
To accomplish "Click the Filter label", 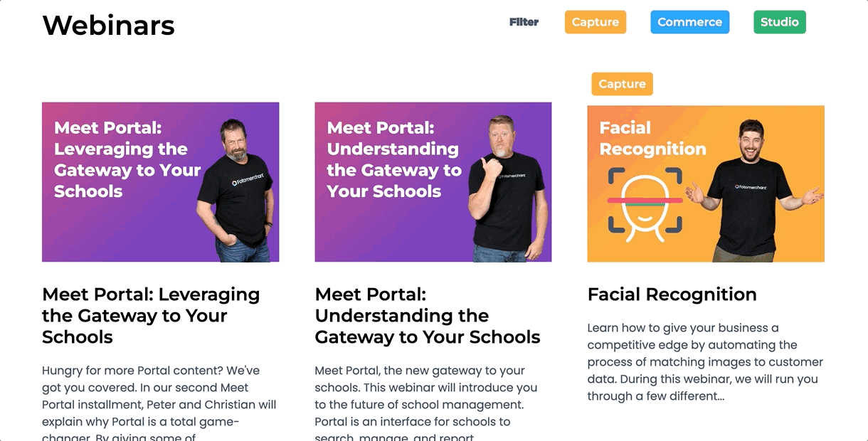I will [x=524, y=22].
